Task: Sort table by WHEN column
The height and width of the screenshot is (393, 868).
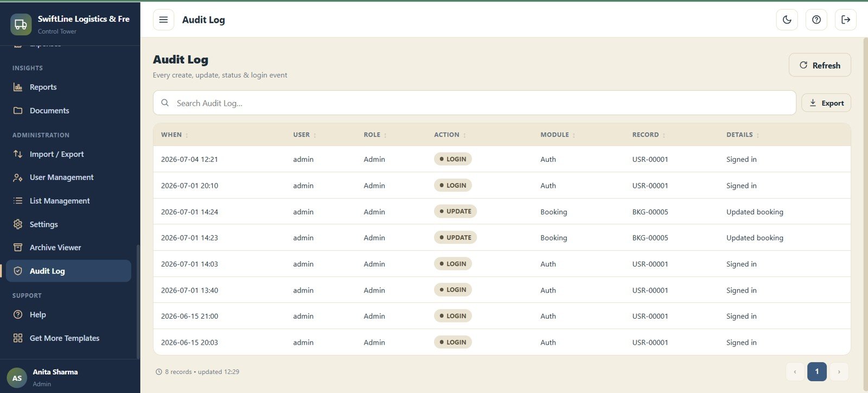Action: pos(175,135)
